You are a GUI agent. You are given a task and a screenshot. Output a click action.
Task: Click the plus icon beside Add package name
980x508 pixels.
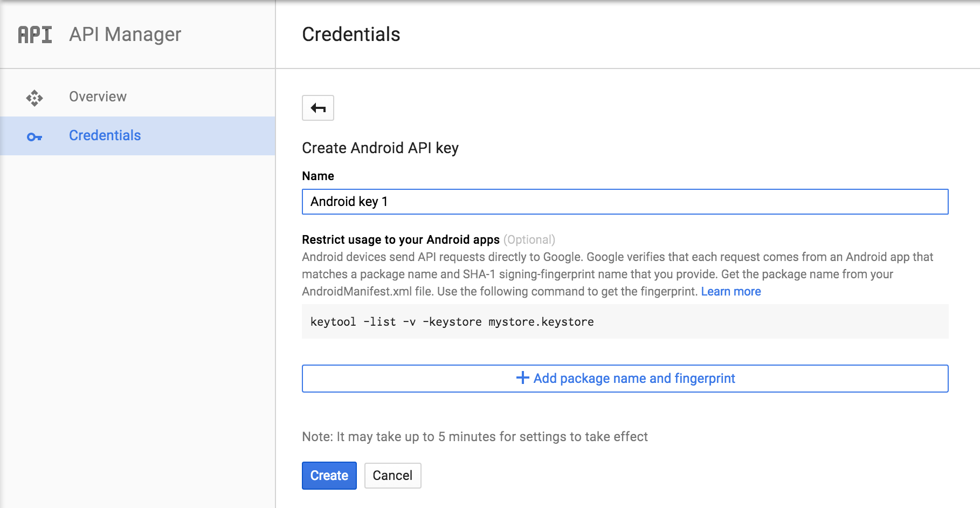(x=522, y=378)
